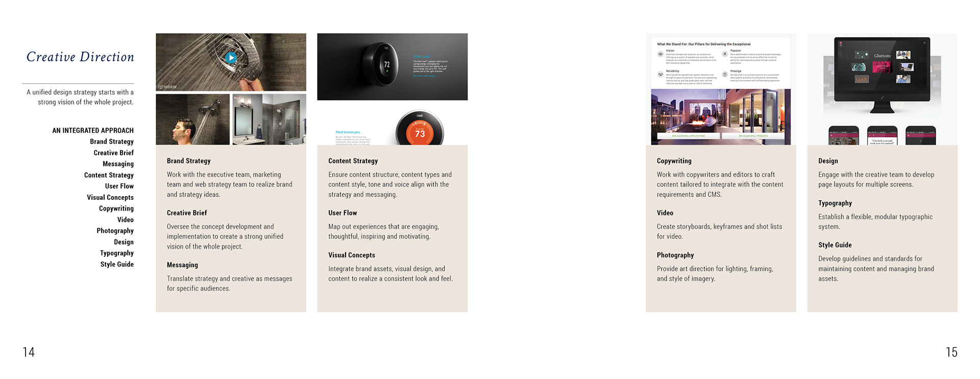Image resolution: width=980 pixels, height=379 pixels.
Task: Open the man under shower photo
Action: pyautogui.click(x=192, y=119)
